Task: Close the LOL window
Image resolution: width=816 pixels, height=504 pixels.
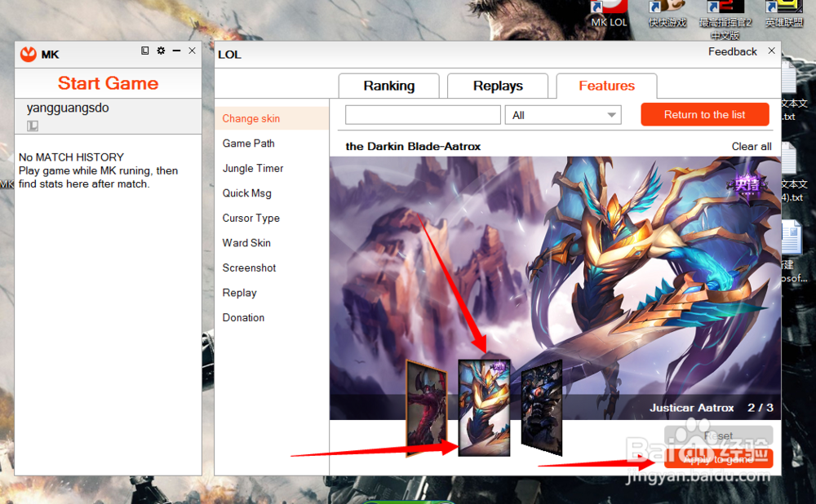Action: click(x=771, y=51)
